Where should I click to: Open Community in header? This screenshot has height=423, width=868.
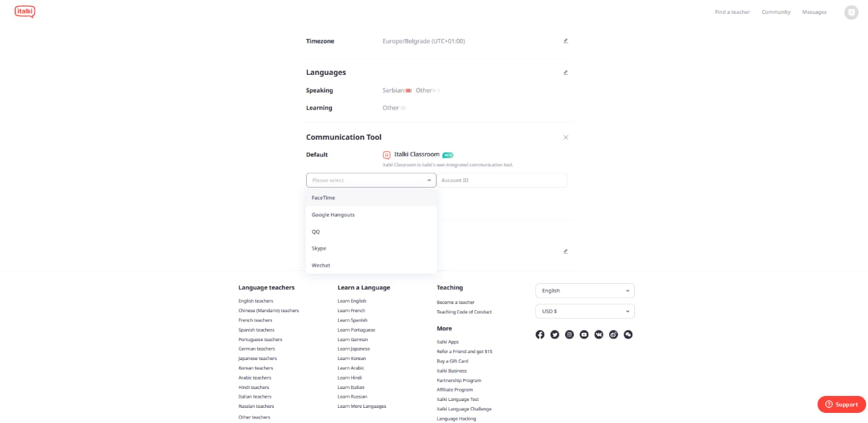pyautogui.click(x=776, y=12)
